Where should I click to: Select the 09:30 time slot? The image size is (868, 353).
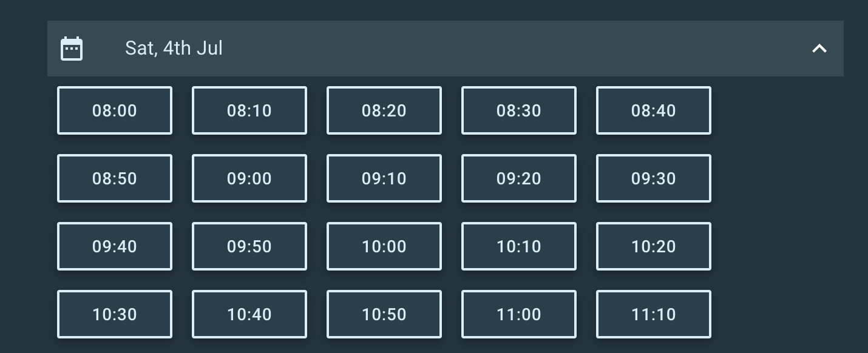[x=654, y=178]
